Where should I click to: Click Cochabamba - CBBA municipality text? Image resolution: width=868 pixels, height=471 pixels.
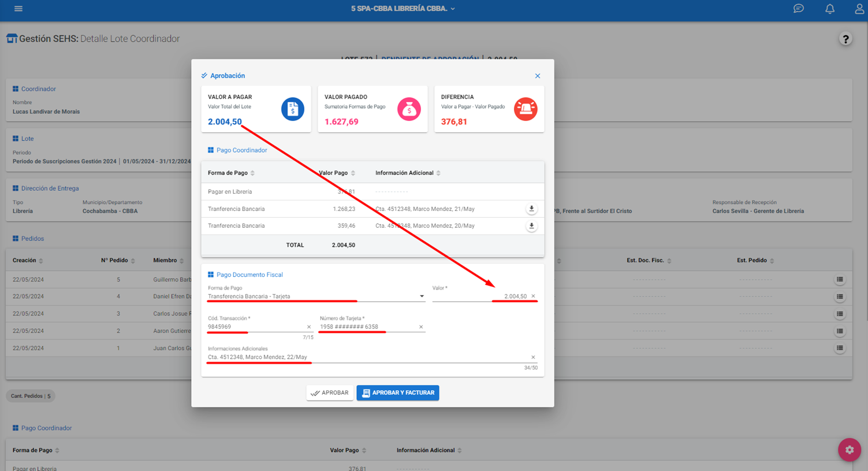[x=110, y=211]
